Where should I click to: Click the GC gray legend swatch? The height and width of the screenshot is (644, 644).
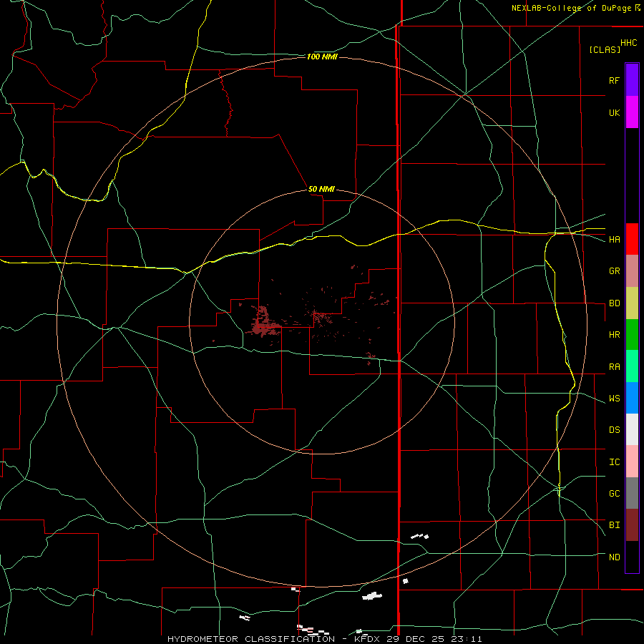point(632,493)
